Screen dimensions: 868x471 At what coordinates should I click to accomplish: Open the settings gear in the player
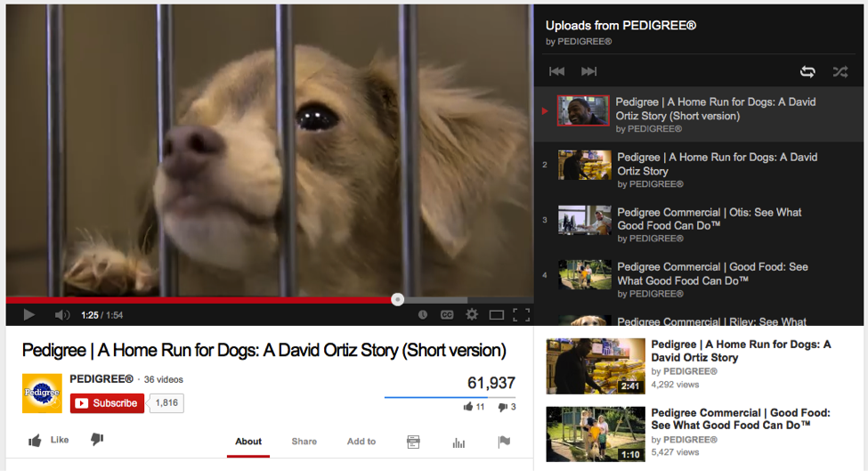click(472, 314)
